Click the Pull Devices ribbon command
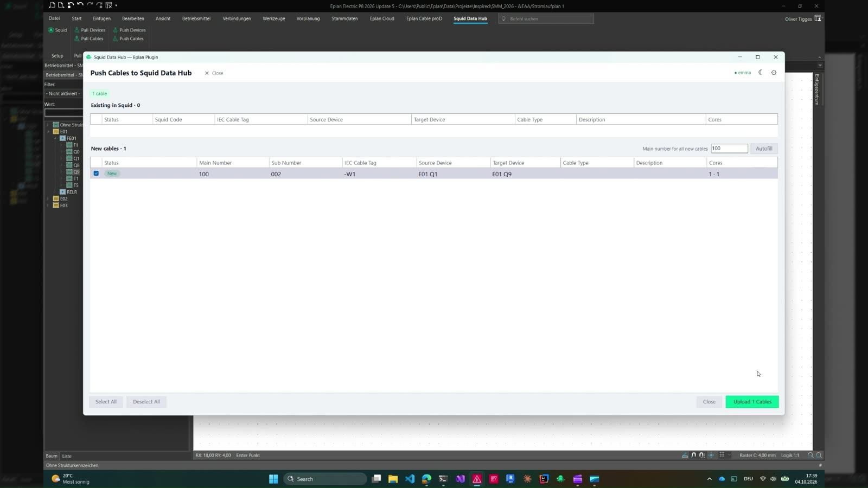 [90, 30]
